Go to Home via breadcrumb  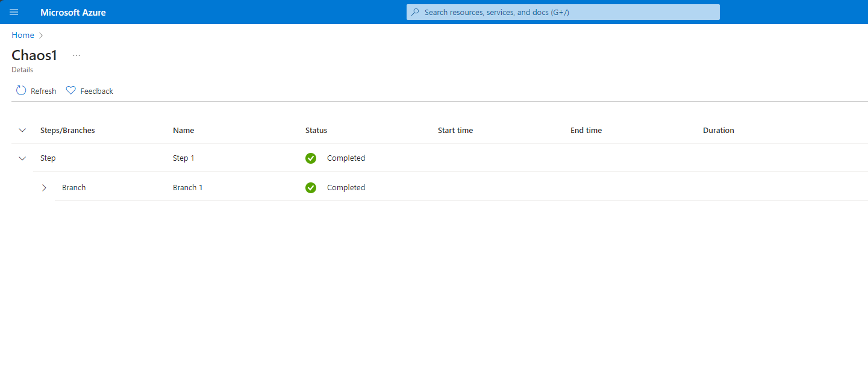(x=23, y=36)
